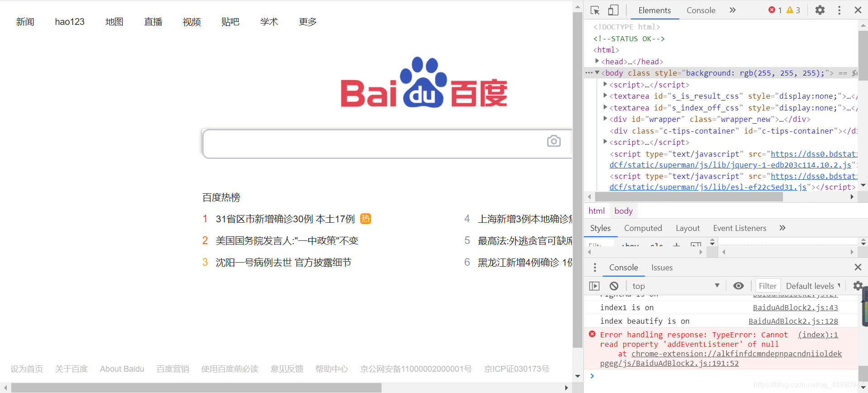The height and width of the screenshot is (393, 868).
Task: Open BaiduAdBlock2.js:128 source link
Action: (793, 321)
